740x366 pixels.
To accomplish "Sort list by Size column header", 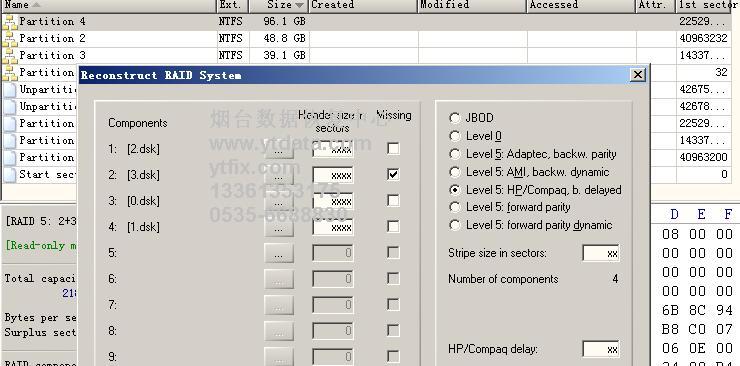I will pos(278,5).
